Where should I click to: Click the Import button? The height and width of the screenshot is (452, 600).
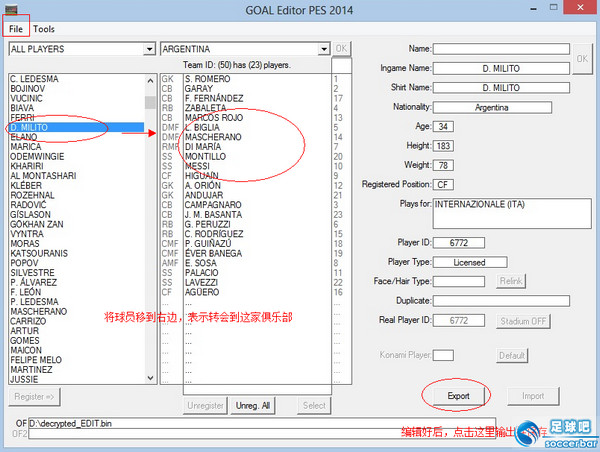coord(533,396)
